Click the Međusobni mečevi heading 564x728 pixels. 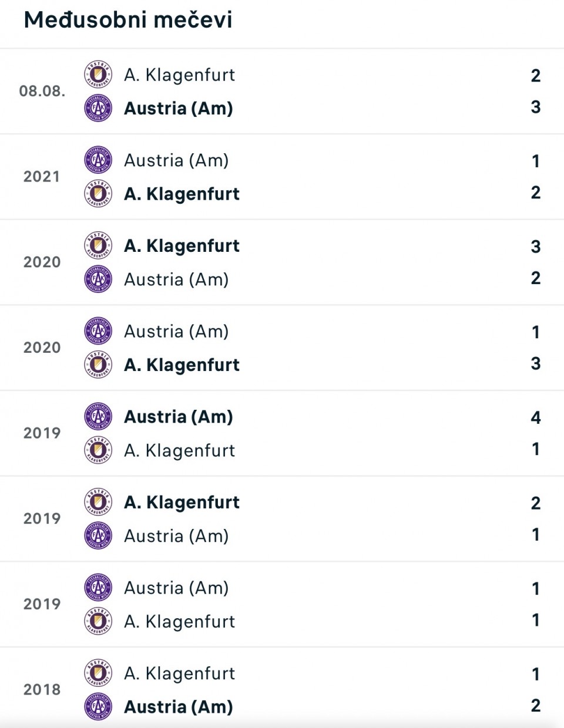128,20
